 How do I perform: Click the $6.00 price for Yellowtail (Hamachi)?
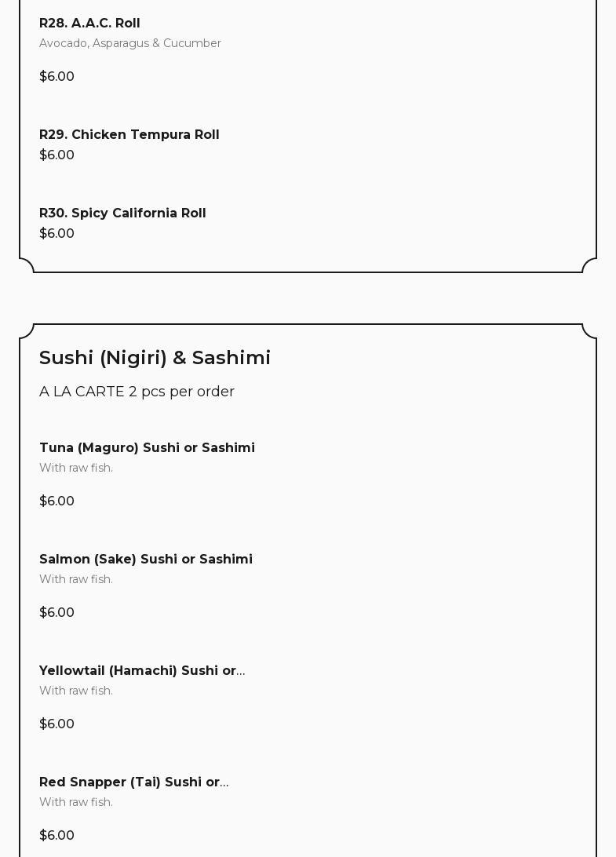pyautogui.click(x=56, y=724)
